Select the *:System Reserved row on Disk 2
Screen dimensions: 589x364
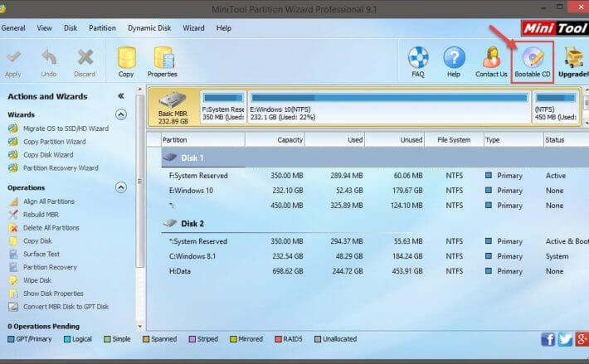[375, 241]
